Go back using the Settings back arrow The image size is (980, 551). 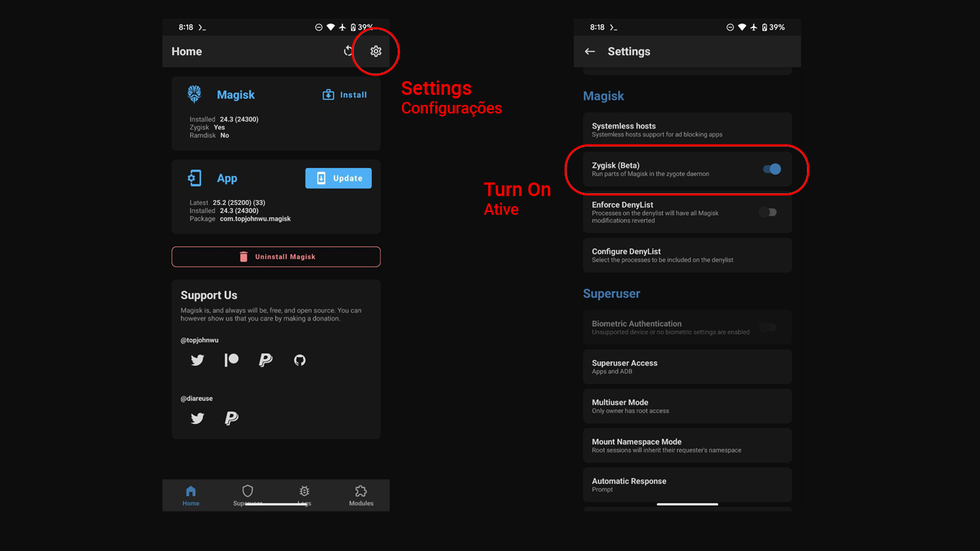[x=590, y=51]
